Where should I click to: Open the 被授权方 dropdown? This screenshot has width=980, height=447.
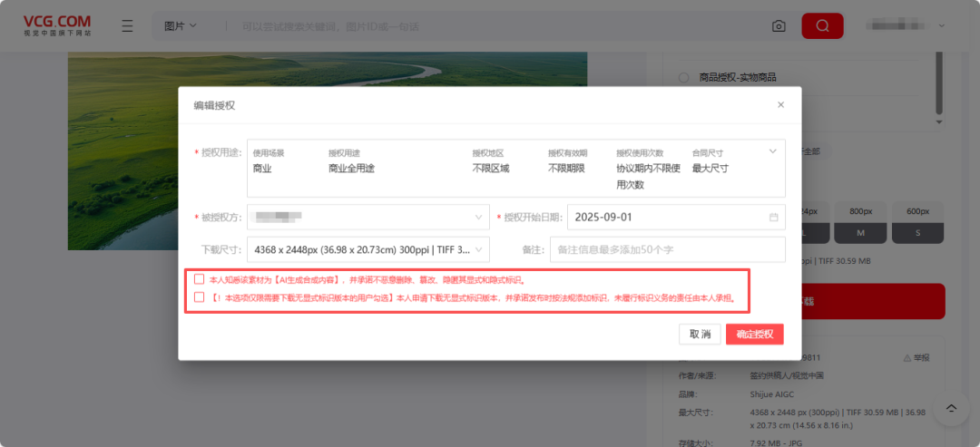coord(368,218)
